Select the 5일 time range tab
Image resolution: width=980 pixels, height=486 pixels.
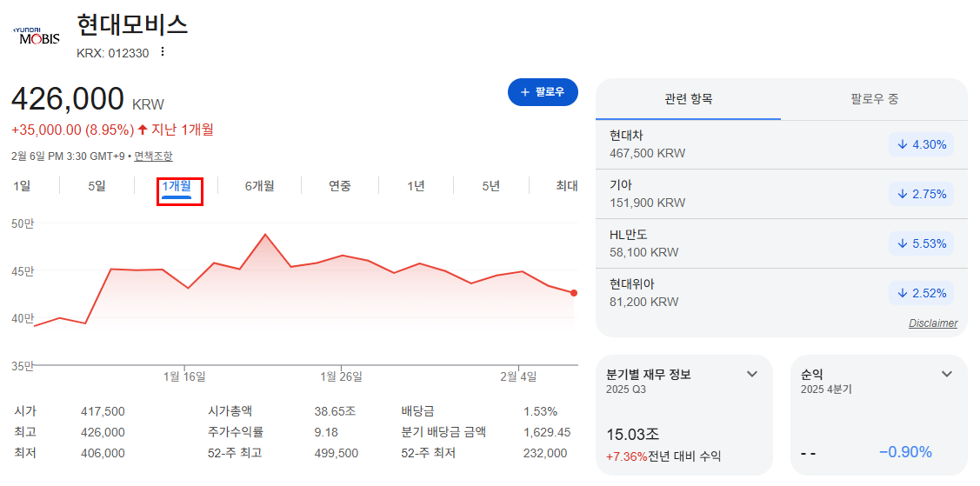97,185
